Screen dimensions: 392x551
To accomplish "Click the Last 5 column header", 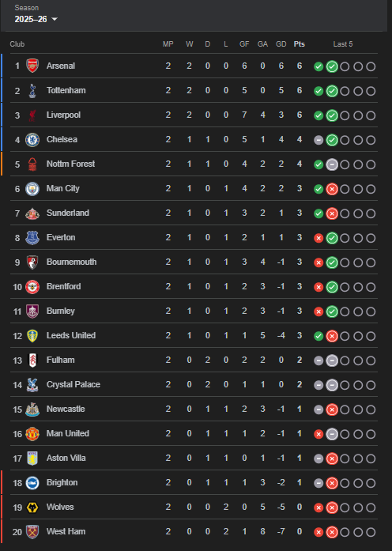I will [343, 44].
